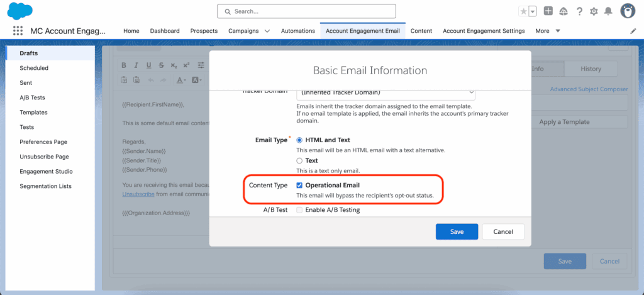Apply subscript formatting
The height and width of the screenshot is (295, 644).
click(x=174, y=65)
